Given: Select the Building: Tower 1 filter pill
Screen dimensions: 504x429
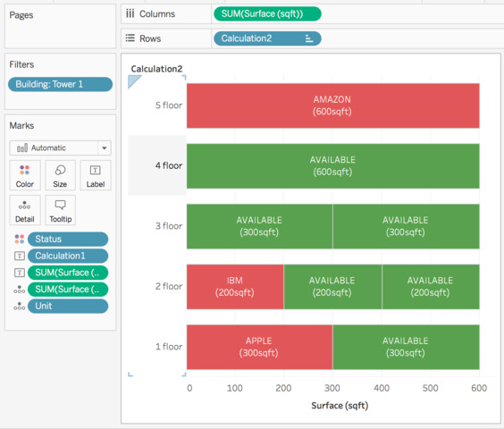Looking at the screenshot, I should point(60,84).
